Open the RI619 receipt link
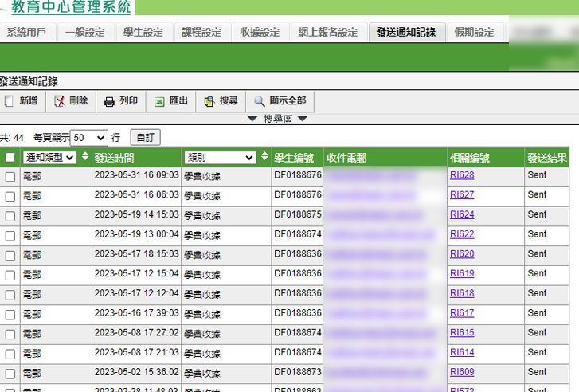The image size is (579, 392). pyautogui.click(x=462, y=274)
